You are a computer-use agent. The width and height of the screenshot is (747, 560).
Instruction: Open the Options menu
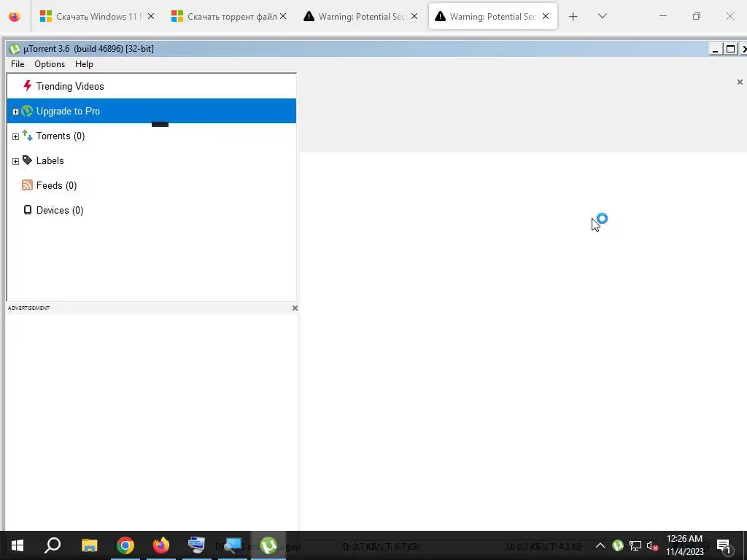[50, 64]
